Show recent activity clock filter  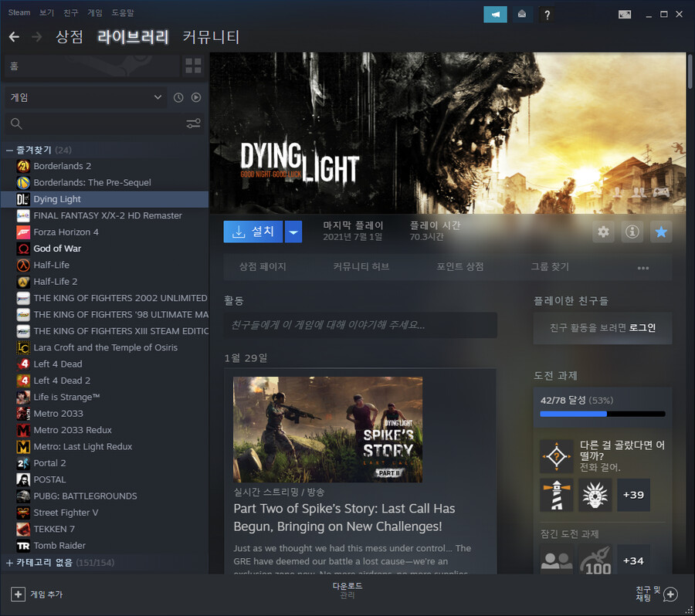click(x=178, y=97)
